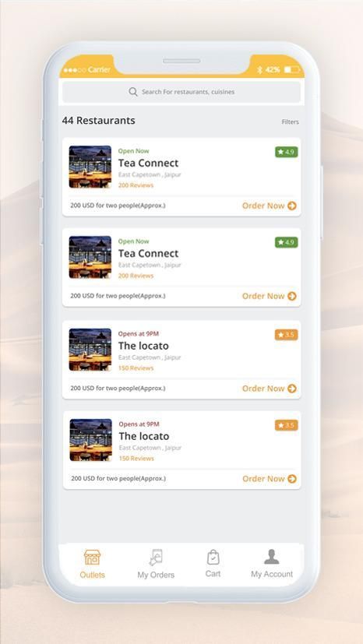The width and height of the screenshot is (363, 644).
Task: Open the My Orders tab icon
Action: pos(156,558)
